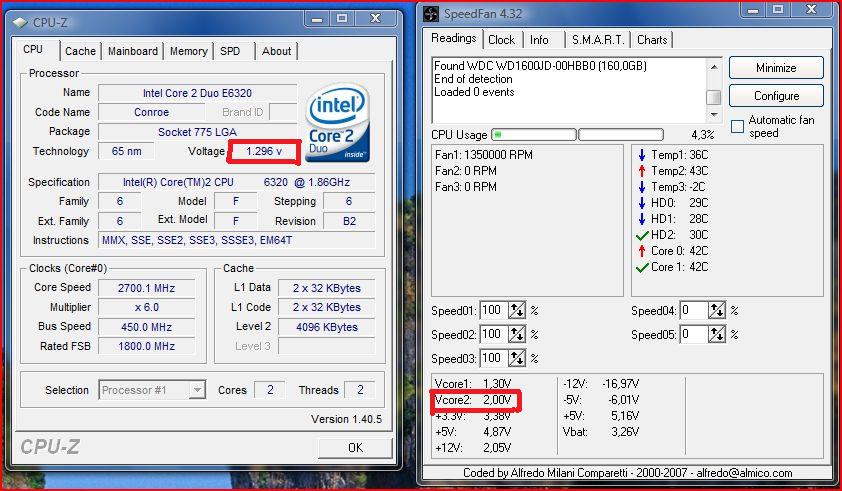Click the Temp3 blue down-arrow icon

[x=642, y=187]
